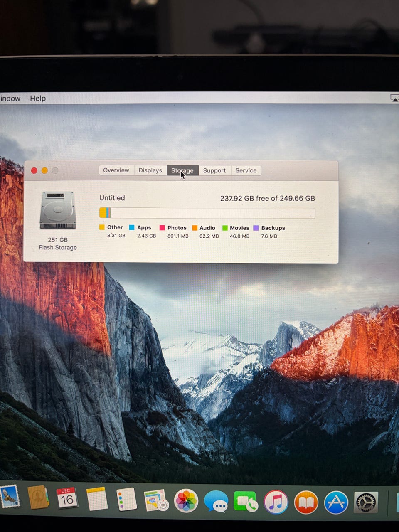Open iTunes from the Dock
399x532 pixels.
pyautogui.click(x=276, y=502)
